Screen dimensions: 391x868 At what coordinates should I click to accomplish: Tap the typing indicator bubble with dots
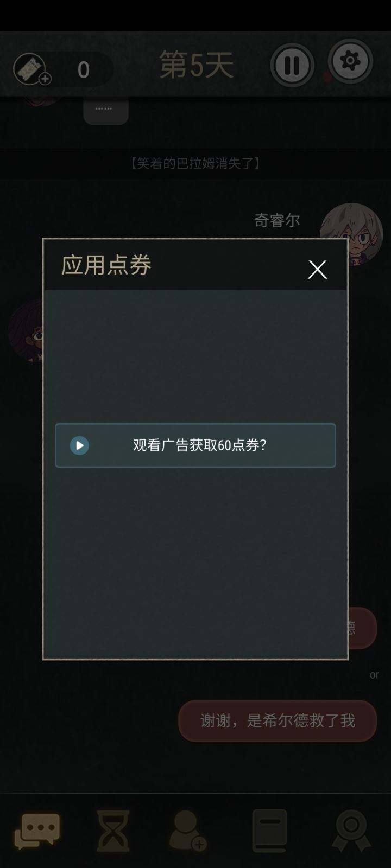(x=105, y=110)
